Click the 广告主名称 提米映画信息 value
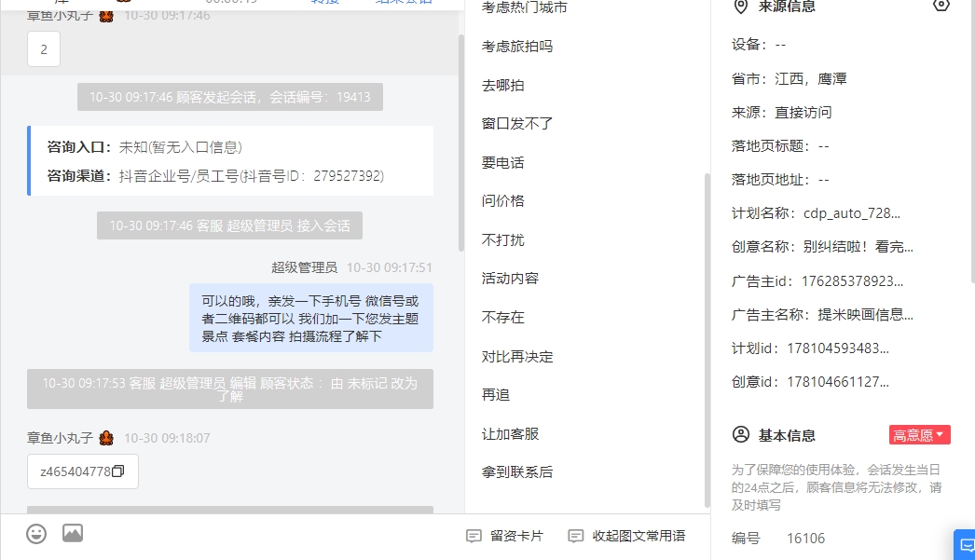 [x=866, y=315]
